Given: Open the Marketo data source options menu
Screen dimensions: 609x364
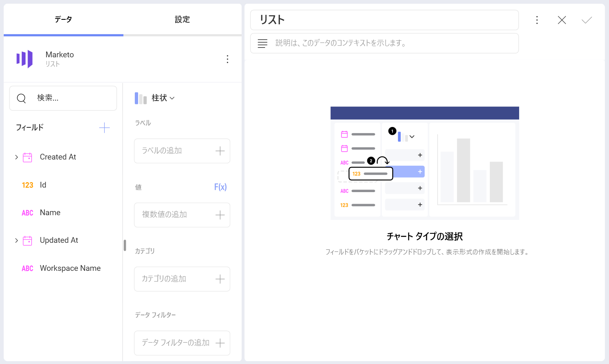Looking at the screenshot, I should 227,59.
